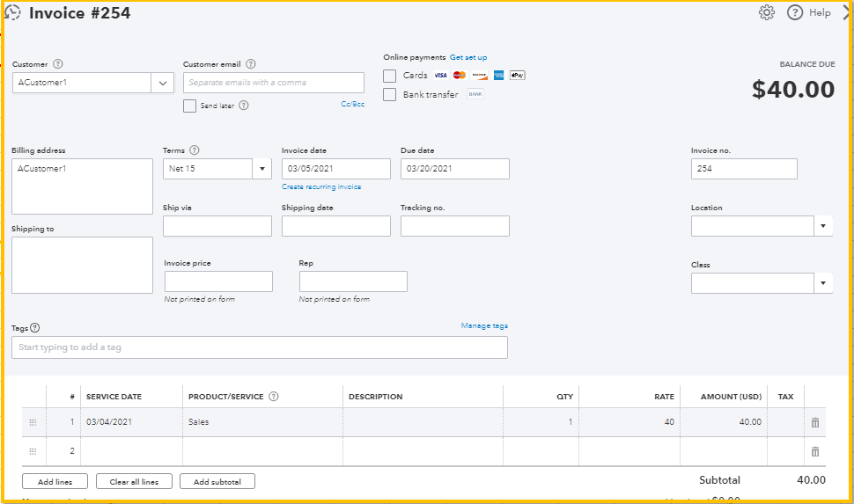Open the invoice history clock icon
Viewport: 854px width, 504px height.
[x=12, y=12]
